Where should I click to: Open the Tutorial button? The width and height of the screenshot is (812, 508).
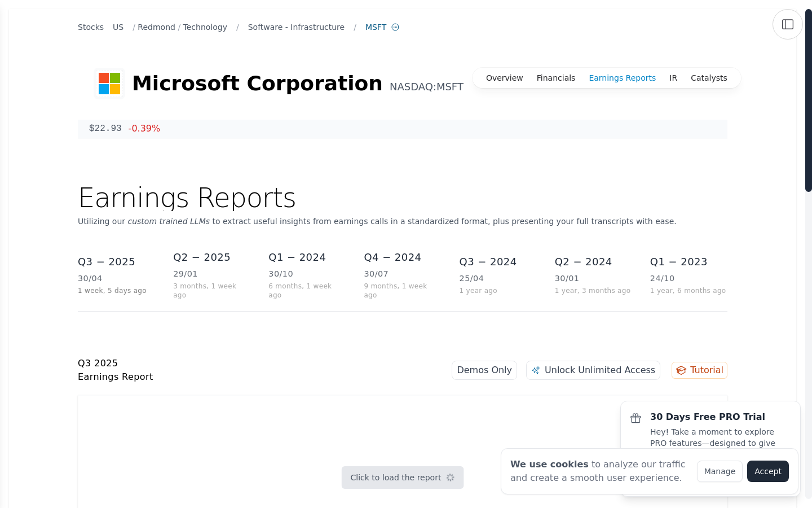(699, 370)
